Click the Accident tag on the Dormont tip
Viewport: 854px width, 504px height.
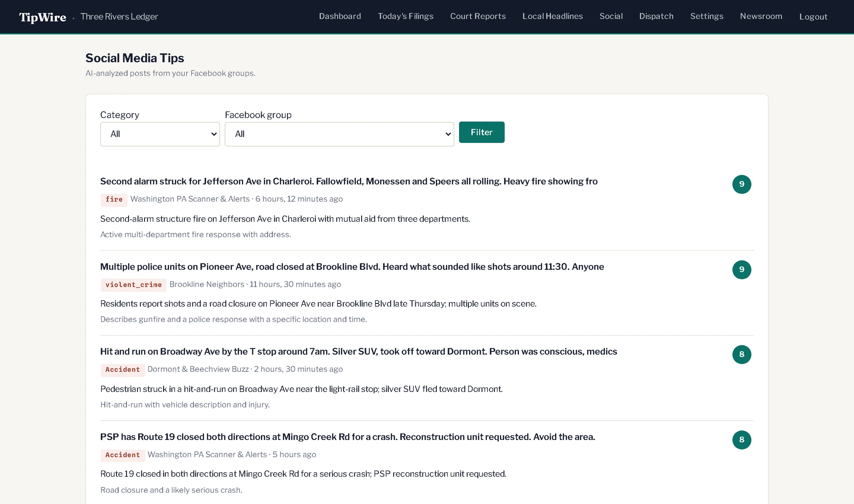click(x=123, y=370)
